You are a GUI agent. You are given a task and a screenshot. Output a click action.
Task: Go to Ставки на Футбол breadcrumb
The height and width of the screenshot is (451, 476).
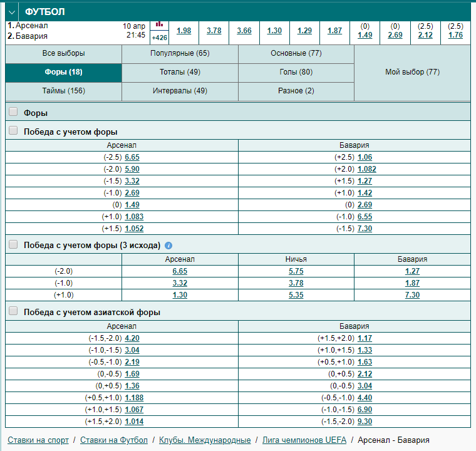[x=114, y=440]
